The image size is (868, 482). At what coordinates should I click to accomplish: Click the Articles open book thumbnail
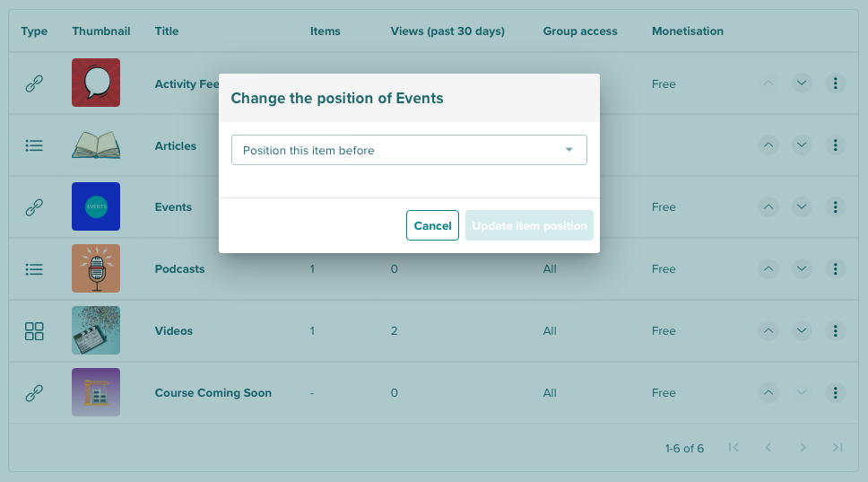click(96, 145)
